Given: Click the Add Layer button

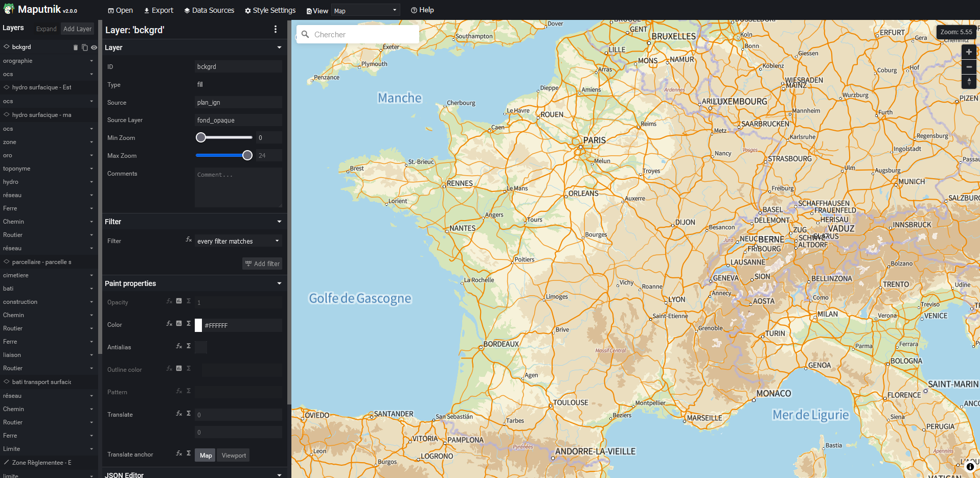Looking at the screenshot, I should (77, 29).
